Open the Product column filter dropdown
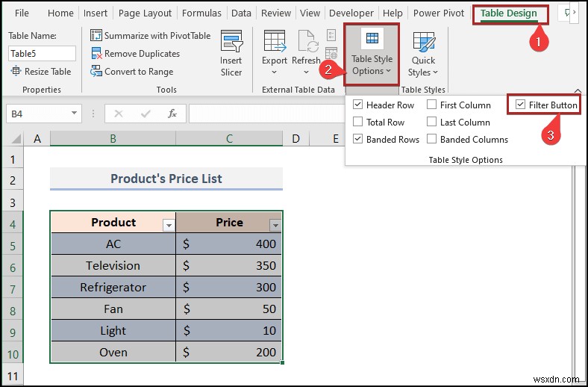This screenshot has width=588, height=387. 169,225
